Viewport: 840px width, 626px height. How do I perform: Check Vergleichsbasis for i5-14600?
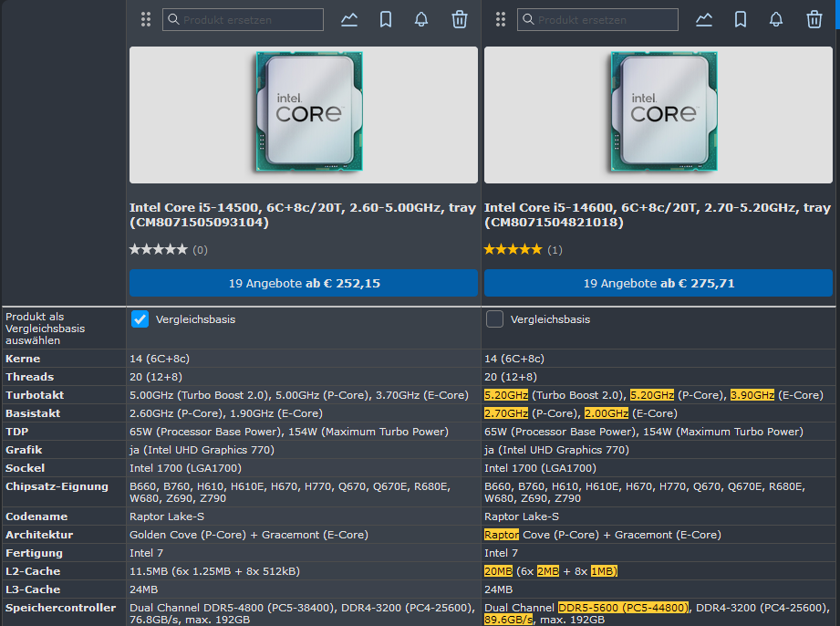click(x=494, y=318)
